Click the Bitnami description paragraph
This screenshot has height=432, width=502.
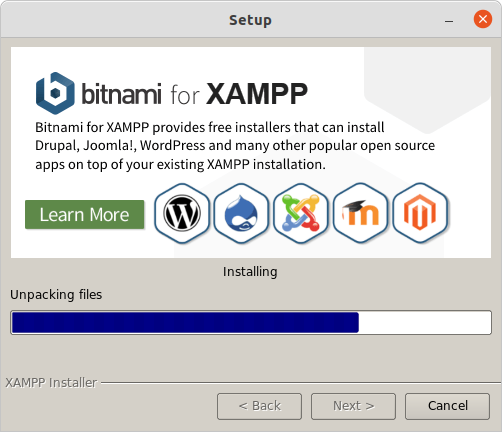[235, 146]
